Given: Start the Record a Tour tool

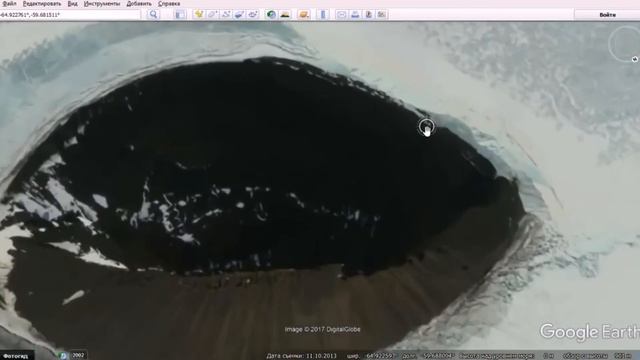Looking at the screenshot, I should (x=253, y=15).
